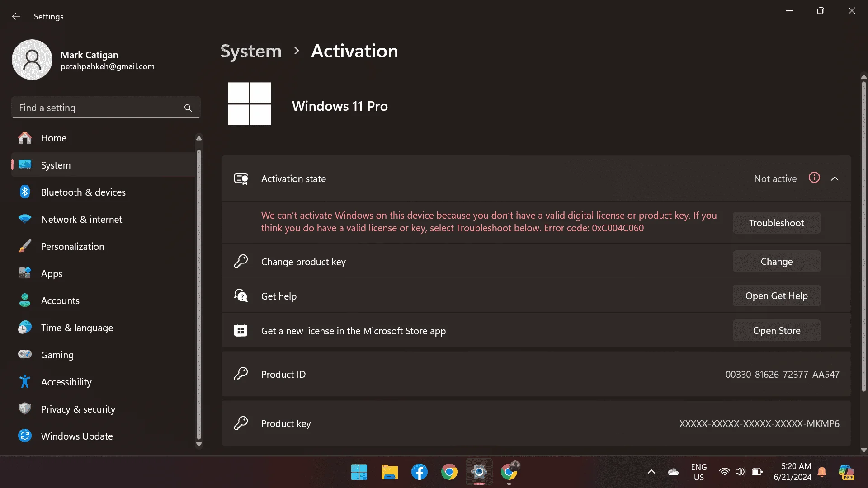Click the Privacy & security shield icon
Viewport: 868px width, 488px height.
[x=25, y=408]
